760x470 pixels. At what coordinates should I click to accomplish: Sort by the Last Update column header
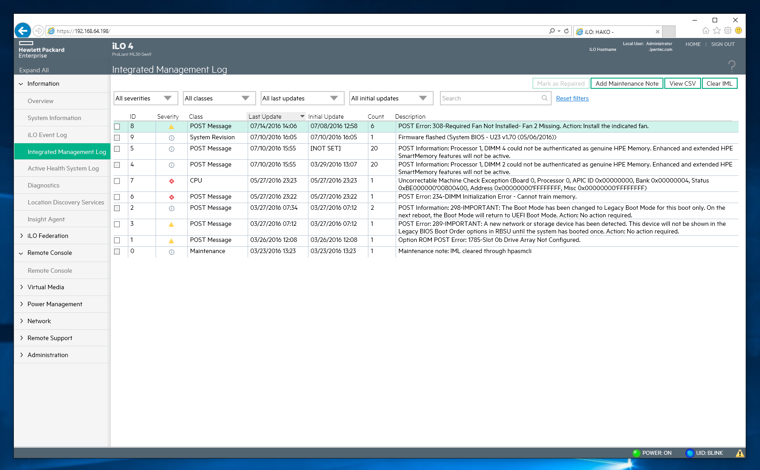click(276, 116)
